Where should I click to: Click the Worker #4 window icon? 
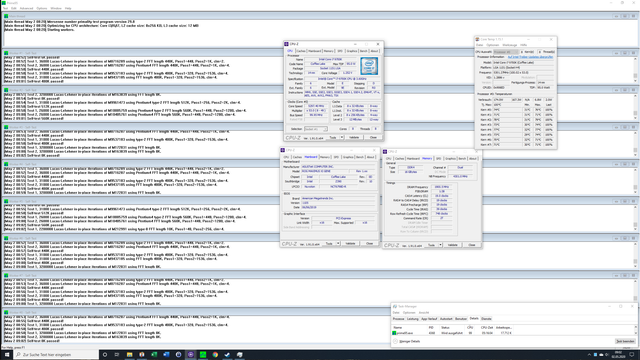coord(6,164)
